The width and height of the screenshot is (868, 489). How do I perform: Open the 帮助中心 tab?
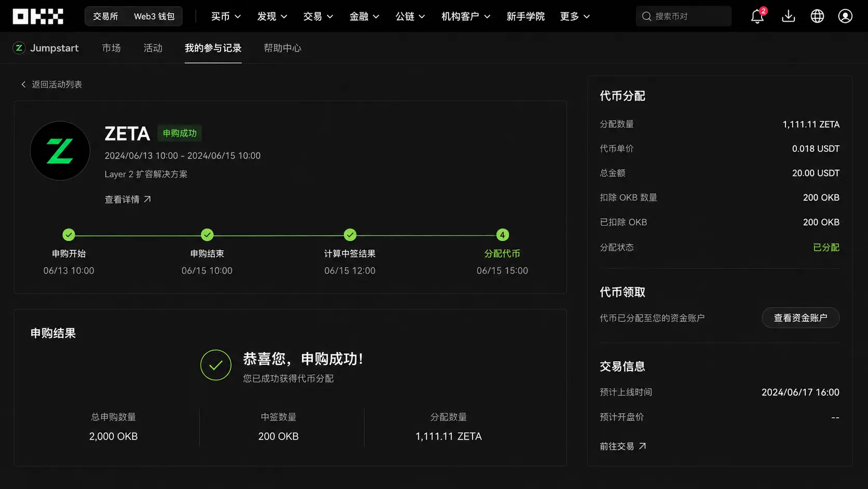tap(282, 48)
